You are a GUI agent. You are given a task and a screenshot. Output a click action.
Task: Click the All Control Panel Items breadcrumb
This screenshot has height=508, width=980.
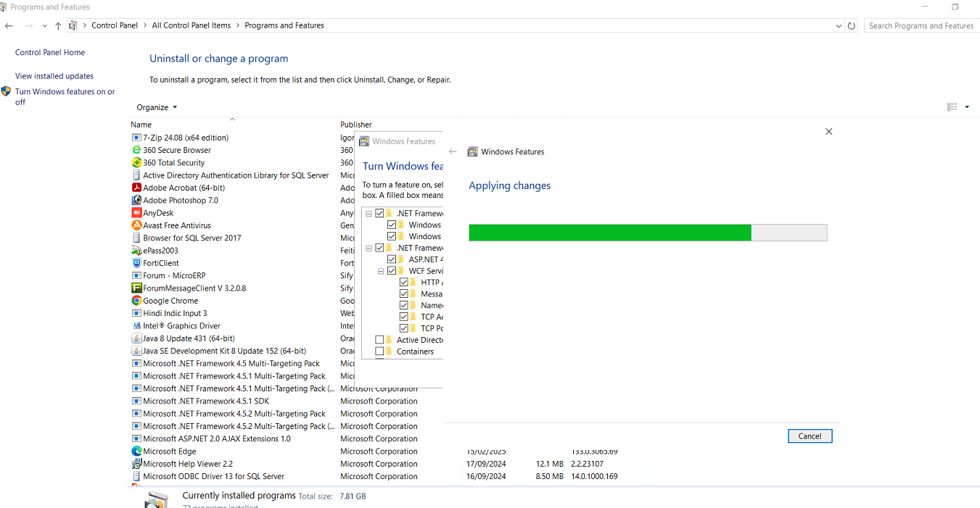pos(192,25)
